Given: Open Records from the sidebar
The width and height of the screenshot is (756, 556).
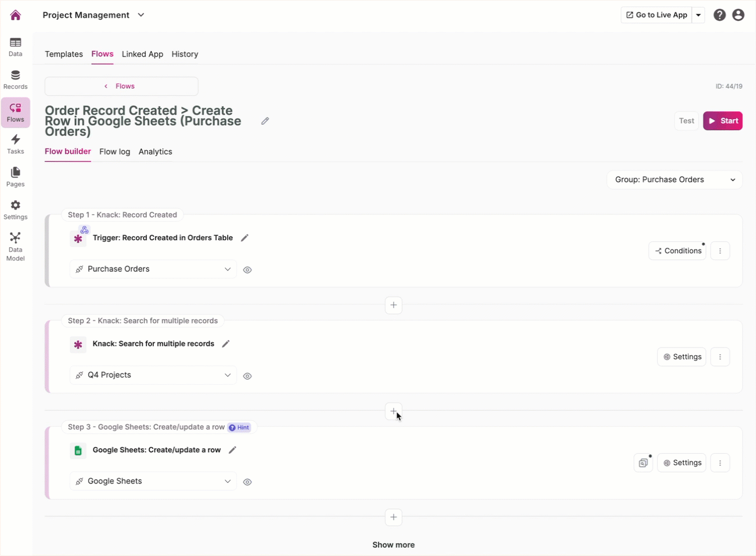Looking at the screenshot, I should click(x=15, y=80).
